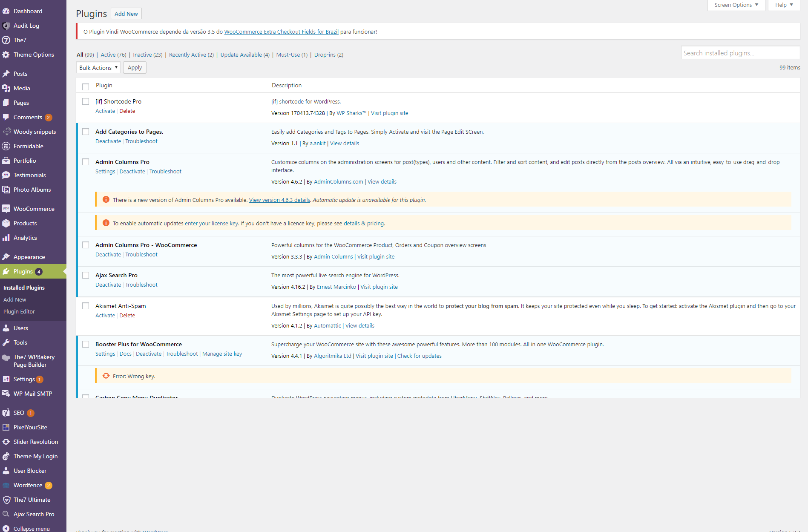
Task: Click the Audit Log shield icon
Action: point(6,26)
